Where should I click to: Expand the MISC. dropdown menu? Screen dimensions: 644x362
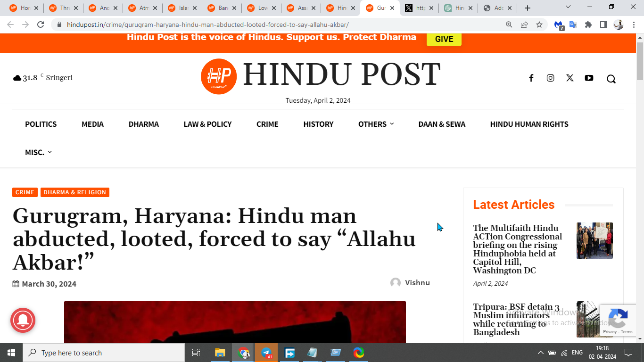(x=38, y=152)
